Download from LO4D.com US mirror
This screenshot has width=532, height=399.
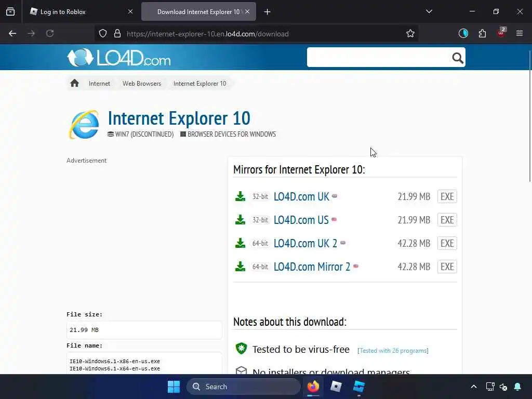(x=301, y=220)
